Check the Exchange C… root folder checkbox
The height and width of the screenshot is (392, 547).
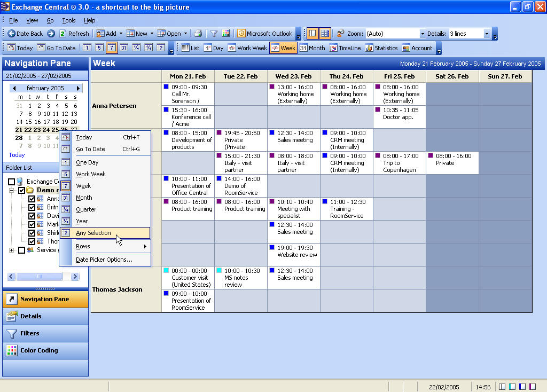pos(12,182)
